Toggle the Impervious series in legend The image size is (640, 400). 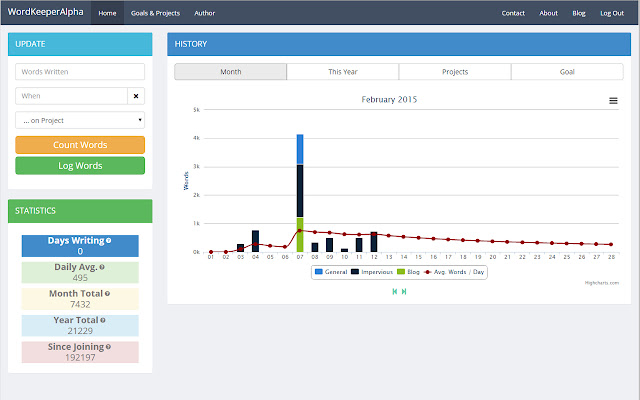click(x=371, y=272)
